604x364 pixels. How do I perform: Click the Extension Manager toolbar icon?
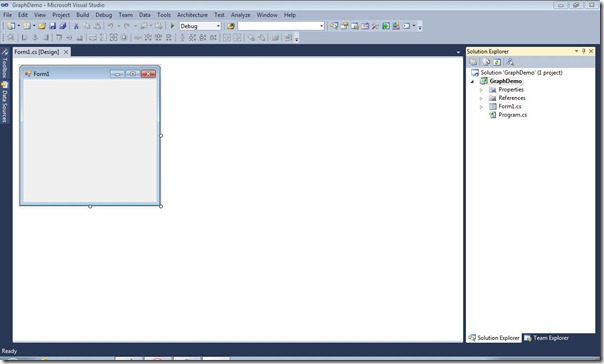tap(396, 26)
